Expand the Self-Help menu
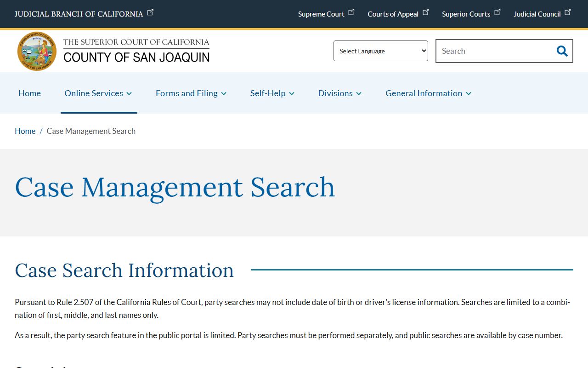The image size is (588, 368). point(272,93)
